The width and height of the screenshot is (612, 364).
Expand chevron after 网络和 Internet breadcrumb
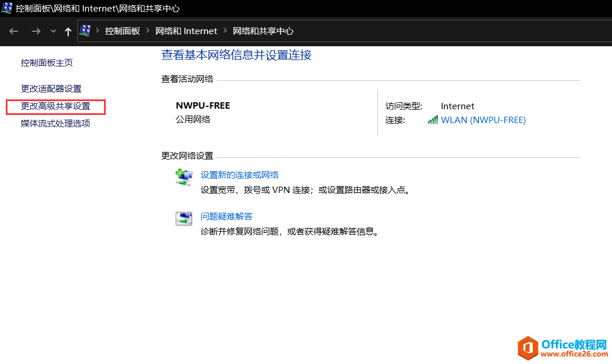[x=225, y=31]
